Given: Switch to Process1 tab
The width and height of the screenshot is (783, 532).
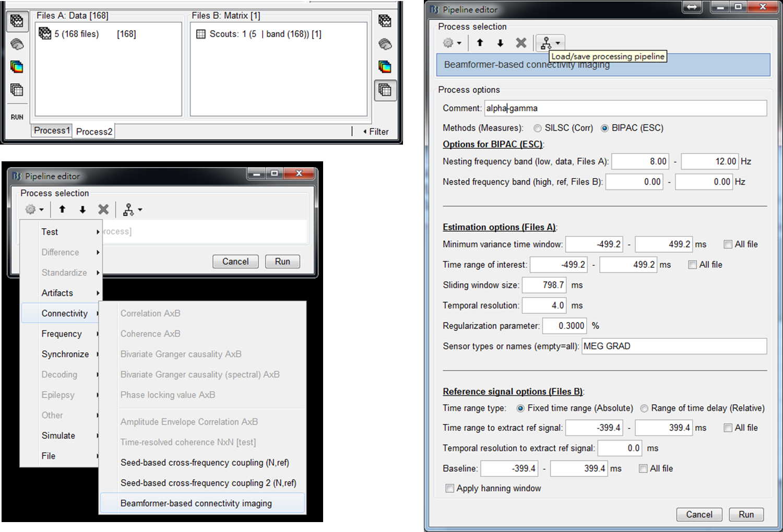Looking at the screenshot, I should 52,131.
